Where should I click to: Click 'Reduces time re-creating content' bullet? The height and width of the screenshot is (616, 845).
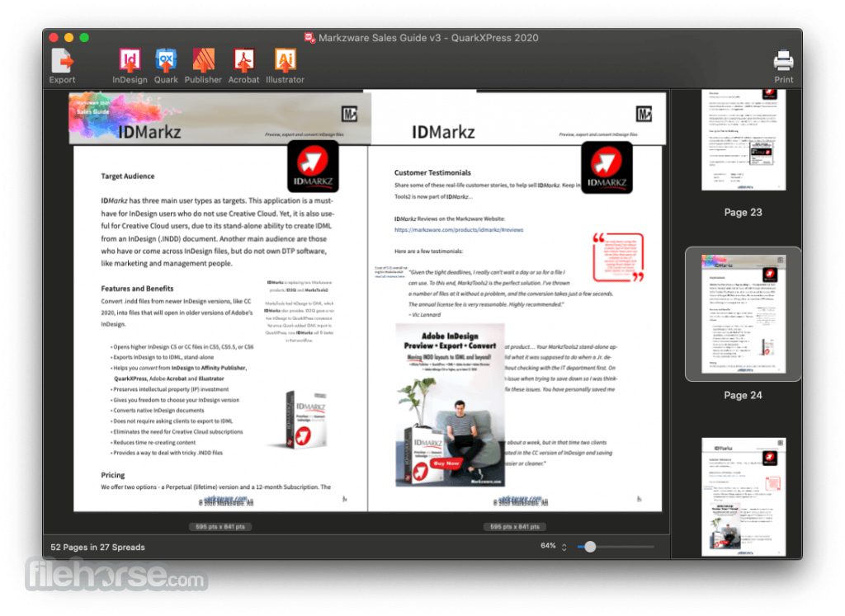[153, 443]
